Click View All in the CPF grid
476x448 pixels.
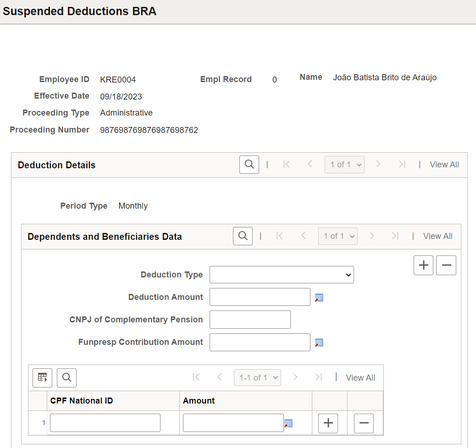coord(360,377)
